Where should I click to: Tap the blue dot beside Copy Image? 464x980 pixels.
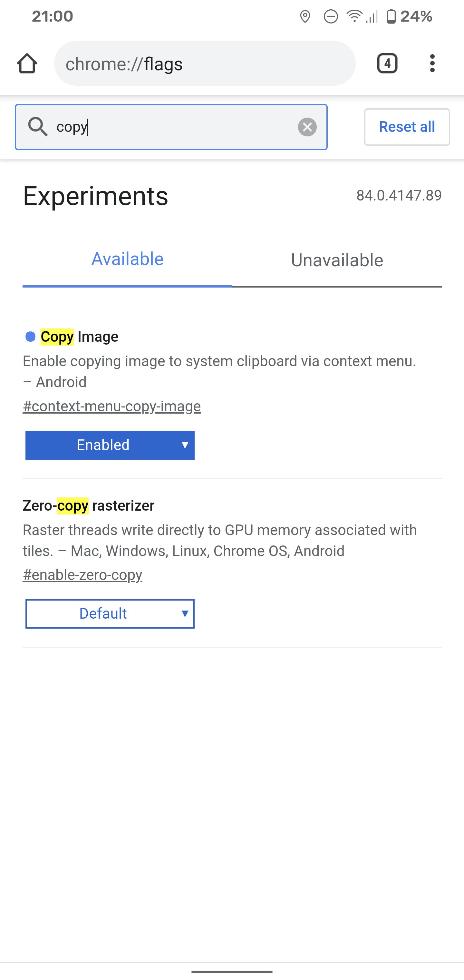(x=30, y=336)
